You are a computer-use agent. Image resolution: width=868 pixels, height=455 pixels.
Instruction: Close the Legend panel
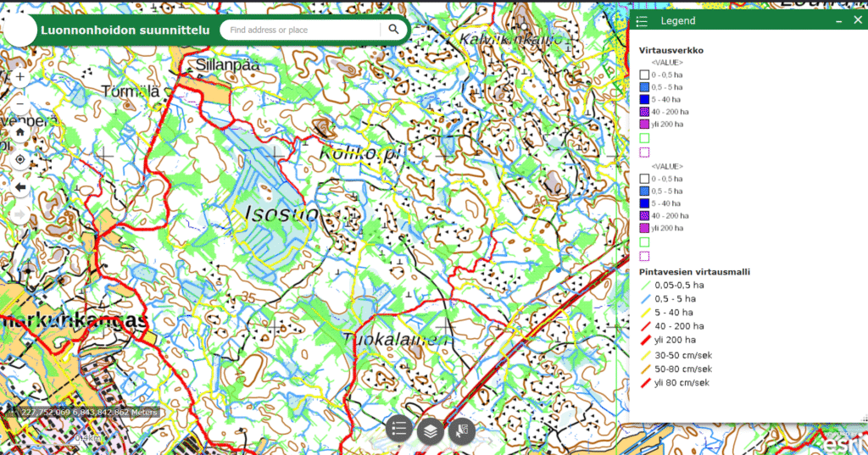(x=857, y=20)
